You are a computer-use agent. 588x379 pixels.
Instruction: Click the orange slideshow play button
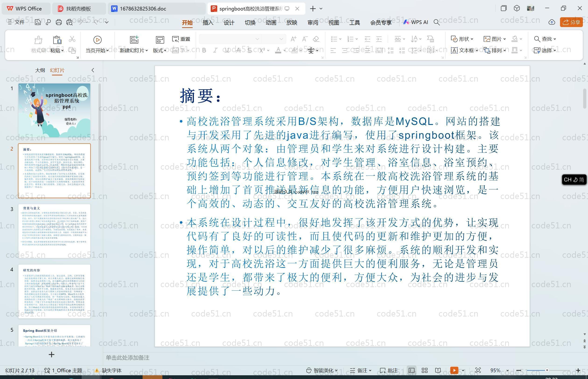click(454, 370)
